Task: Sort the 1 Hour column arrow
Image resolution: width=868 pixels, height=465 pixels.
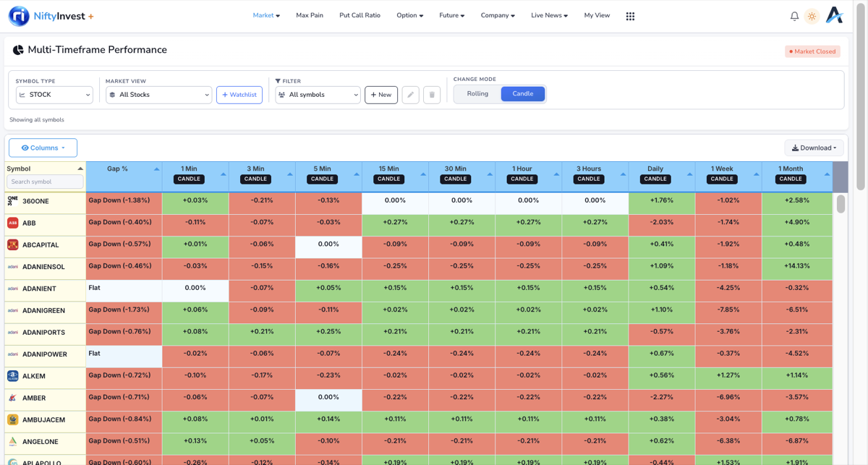Action: coord(556,174)
